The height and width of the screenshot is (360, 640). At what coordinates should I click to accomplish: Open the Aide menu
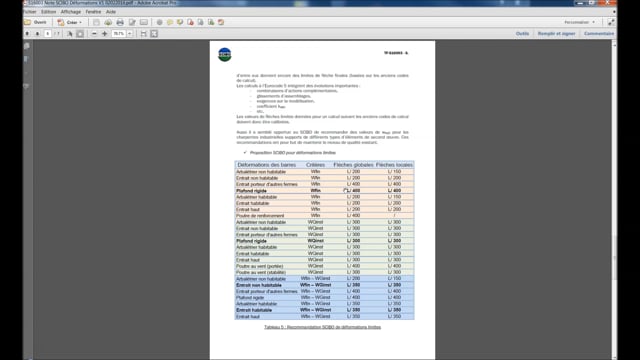click(x=111, y=12)
